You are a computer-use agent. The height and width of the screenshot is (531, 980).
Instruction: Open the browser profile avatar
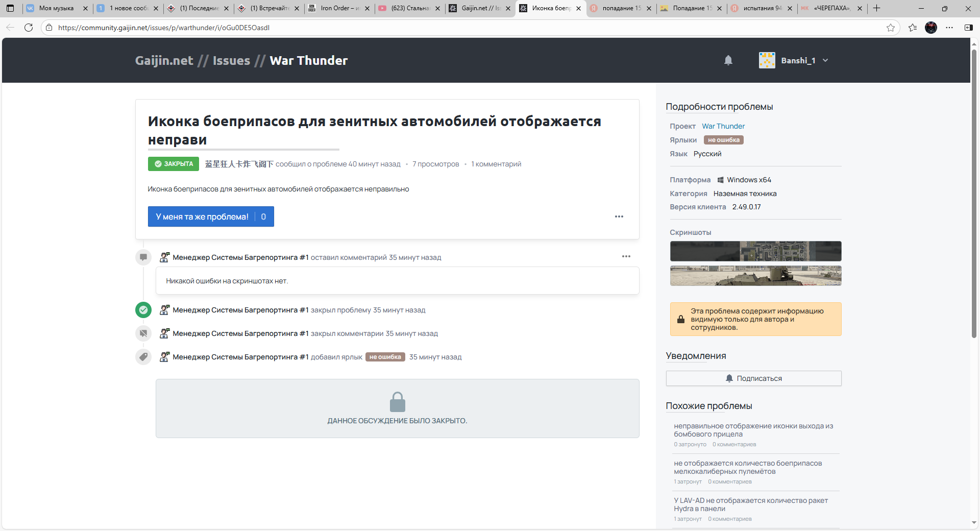931,28
